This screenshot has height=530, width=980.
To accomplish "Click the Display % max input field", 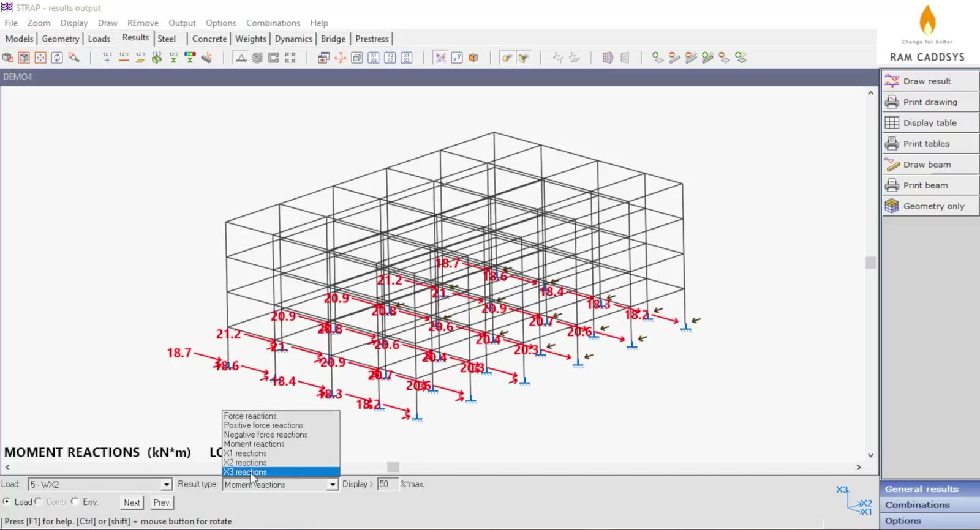I will (x=388, y=484).
